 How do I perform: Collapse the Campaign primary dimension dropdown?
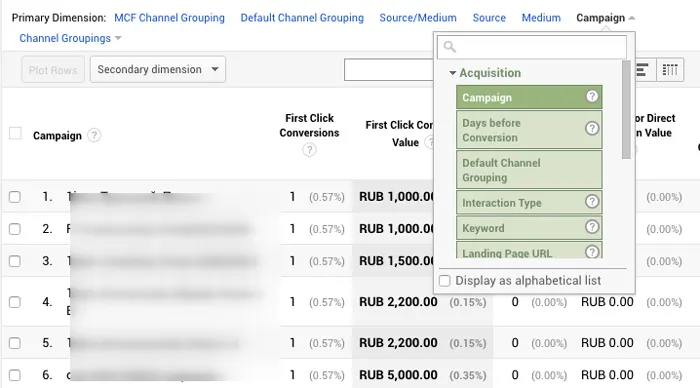(605, 18)
